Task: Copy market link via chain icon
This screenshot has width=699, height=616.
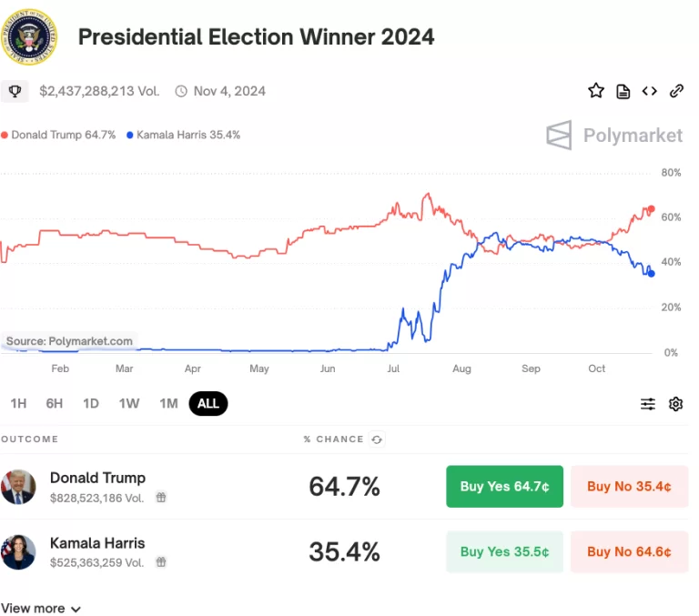Action: [x=676, y=91]
